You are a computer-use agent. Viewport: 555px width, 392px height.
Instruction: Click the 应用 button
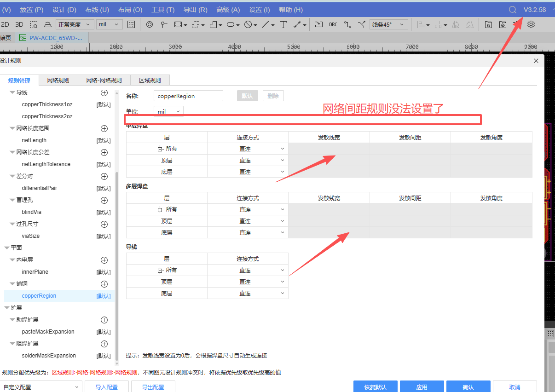(422, 387)
